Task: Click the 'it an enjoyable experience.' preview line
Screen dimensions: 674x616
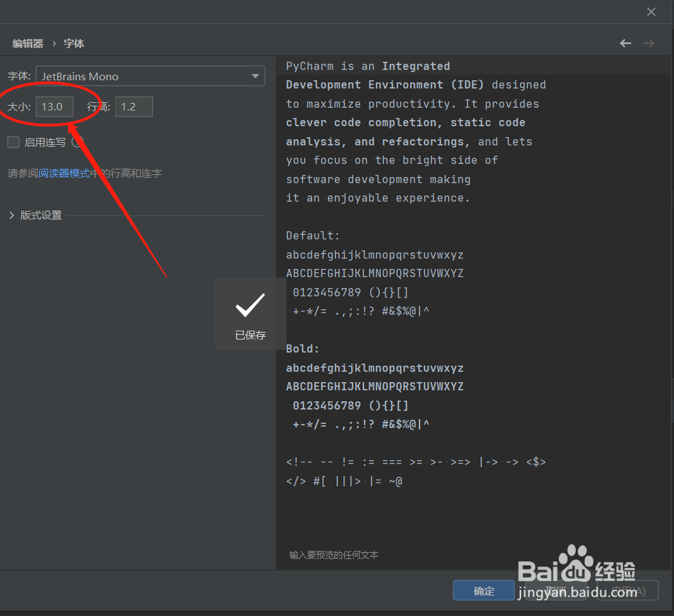Action: 378,198
